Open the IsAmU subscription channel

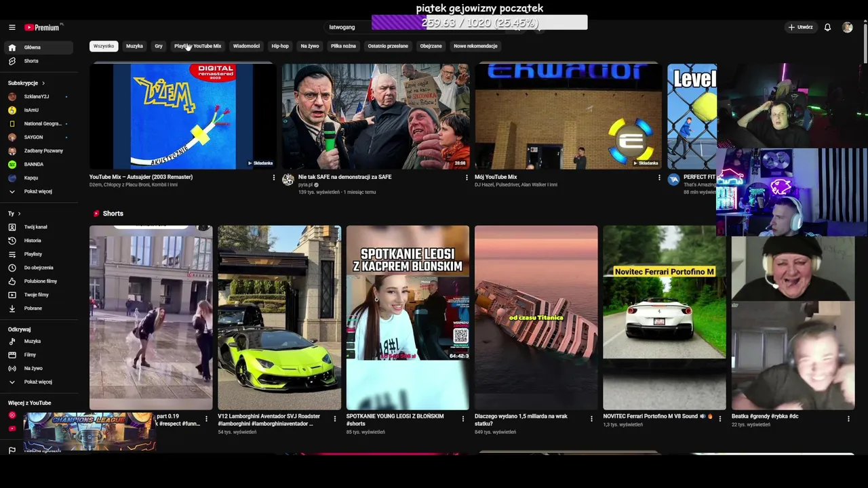click(x=39, y=110)
